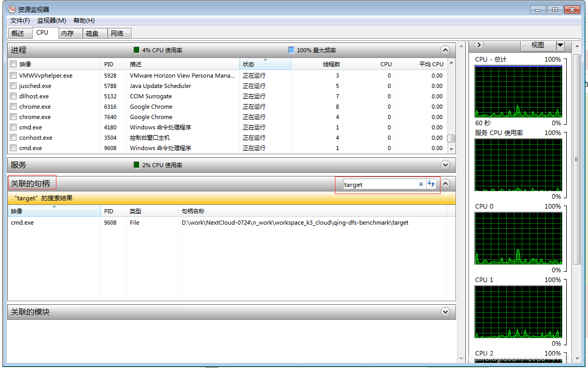Sort the process list by PID column
This screenshot has height=368, width=588.
[x=114, y=64]
